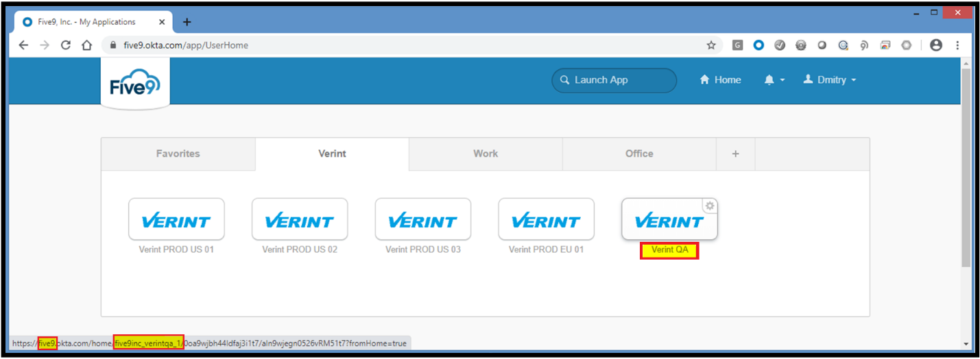This screenshot has width=980, height=359.
Task: Click the spiral extension icon
Action: [x=864, y=45]
